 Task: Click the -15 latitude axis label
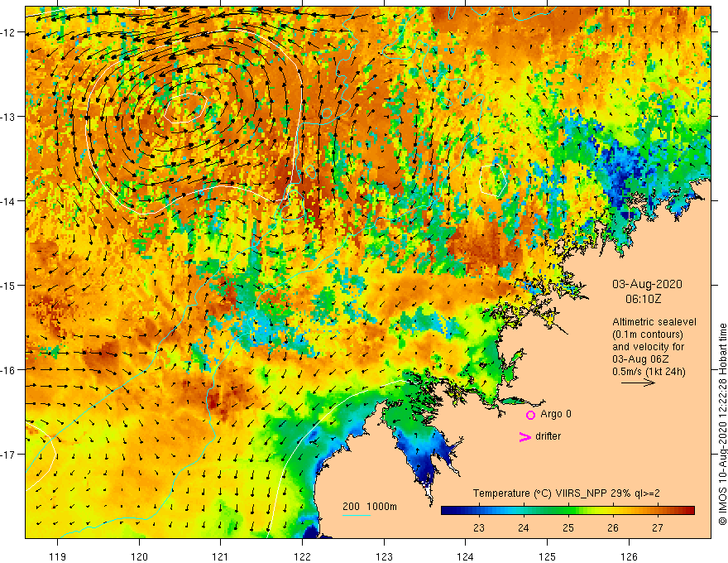pyautogui.click(x=9, y=285)
